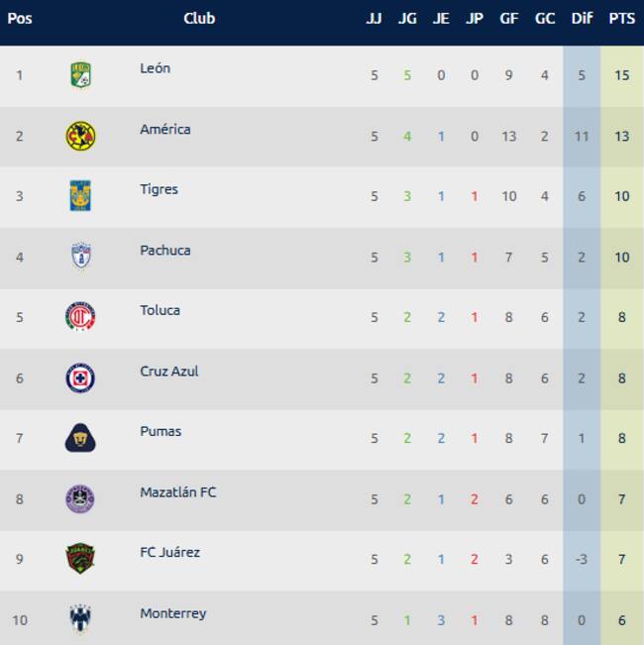The width and height of the screenshot is (644, 645).
Task: Click the Pos column header
Action: point(20,18)
